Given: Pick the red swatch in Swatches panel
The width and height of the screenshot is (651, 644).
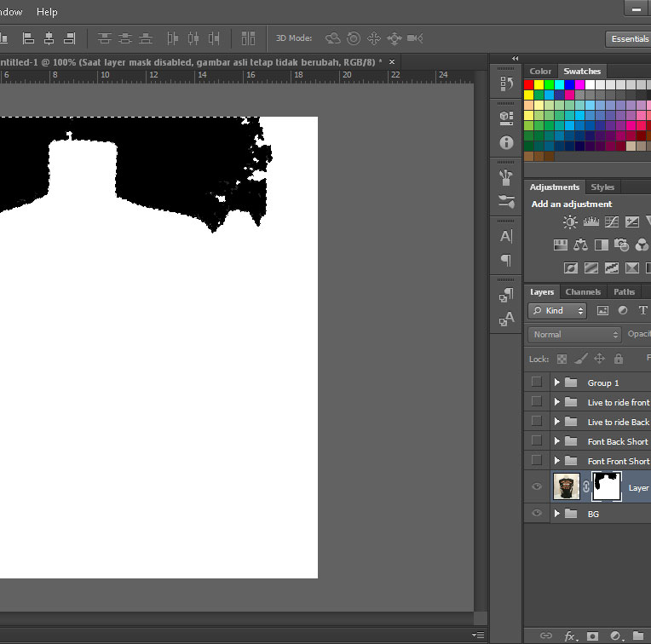Looking at the screenshot, I should (529, 85).
